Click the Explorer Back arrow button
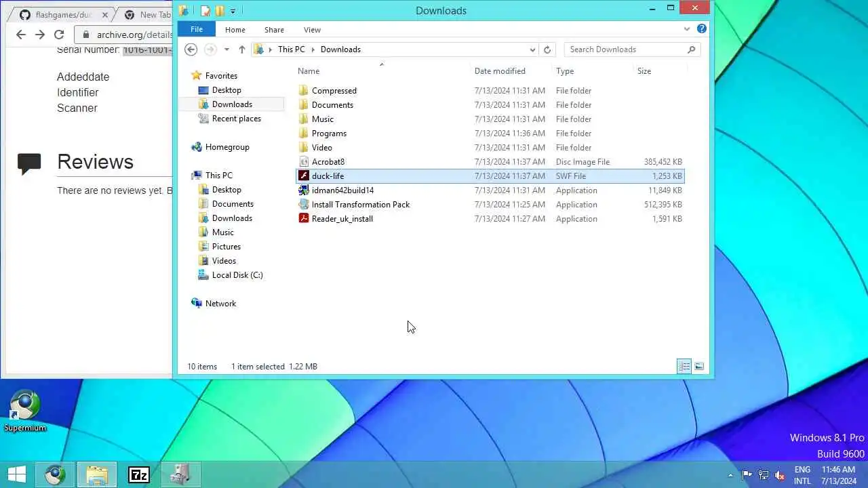The width and height of the screenshot is (868, 488). 191,49
